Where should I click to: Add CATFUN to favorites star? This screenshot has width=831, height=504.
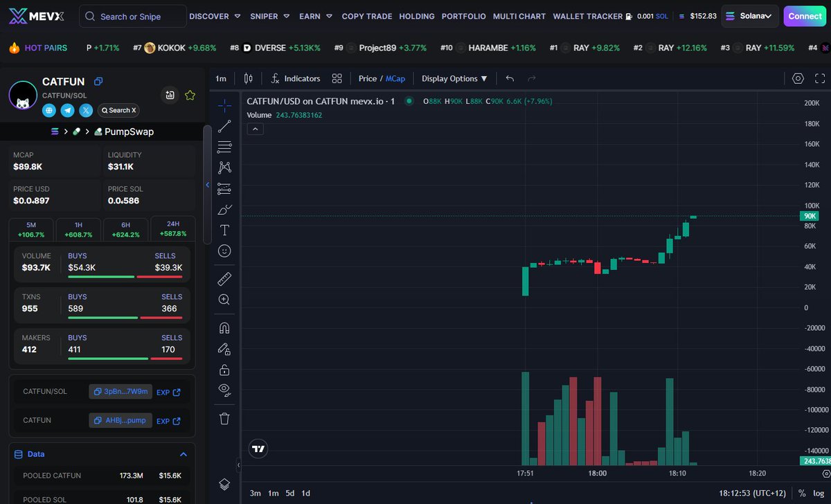pyautogui.click(x=190, y=96)
